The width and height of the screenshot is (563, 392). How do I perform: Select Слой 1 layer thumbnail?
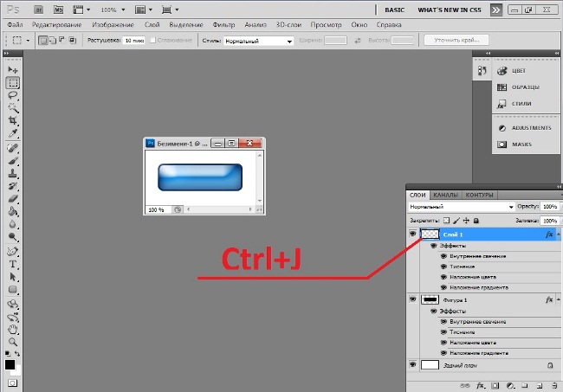click(430, 235)
